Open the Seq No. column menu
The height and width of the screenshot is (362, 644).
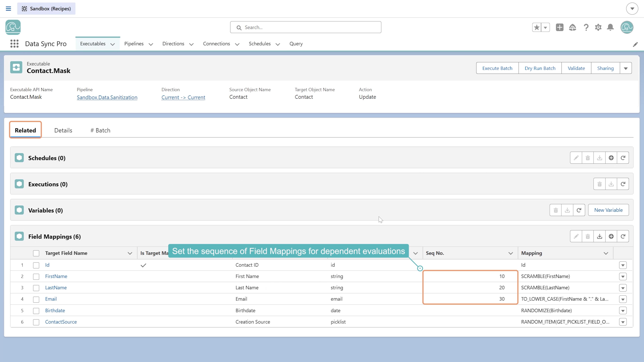click(x=511, y=253)
